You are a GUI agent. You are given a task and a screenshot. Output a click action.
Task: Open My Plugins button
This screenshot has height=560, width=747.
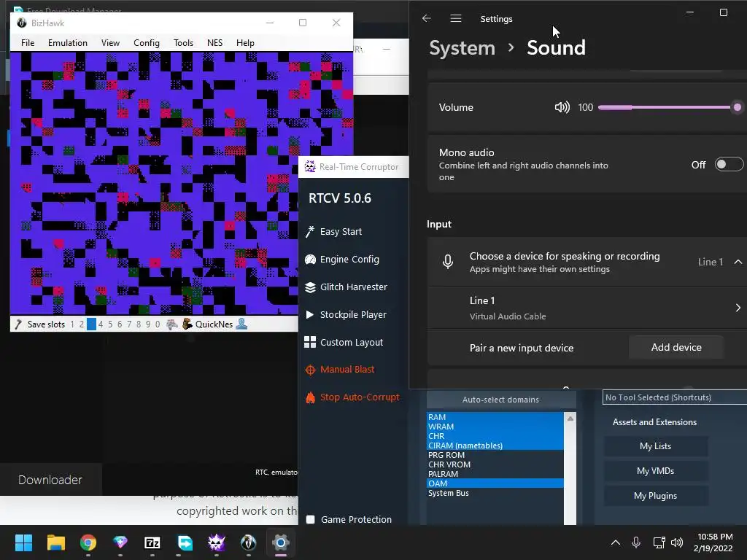656,496
